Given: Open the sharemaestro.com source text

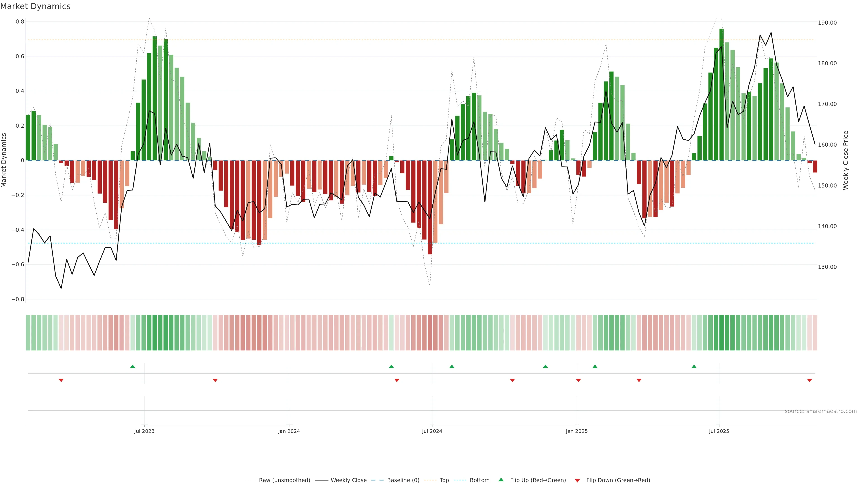Looking at the screenshot, I should coord(821,411).
